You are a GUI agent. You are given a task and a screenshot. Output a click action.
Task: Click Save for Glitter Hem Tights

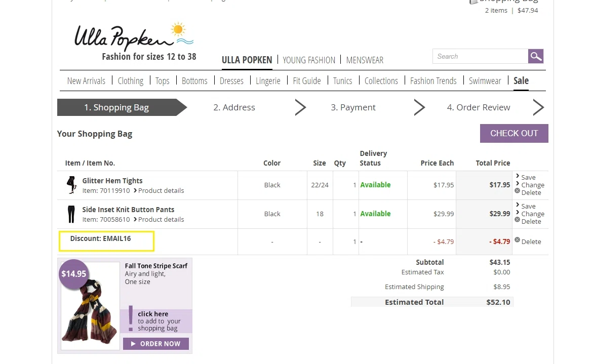point(528,178)
